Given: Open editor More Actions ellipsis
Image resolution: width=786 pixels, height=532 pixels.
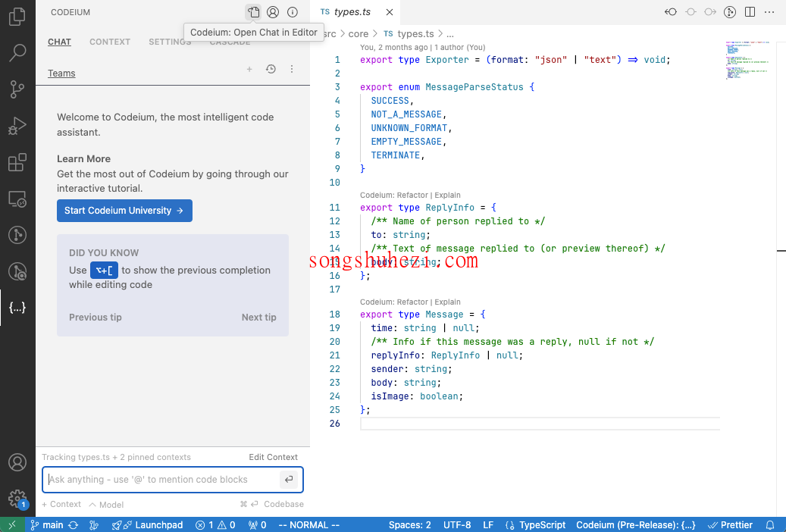Looking at the screenshot, I should (x=769, y=12).
